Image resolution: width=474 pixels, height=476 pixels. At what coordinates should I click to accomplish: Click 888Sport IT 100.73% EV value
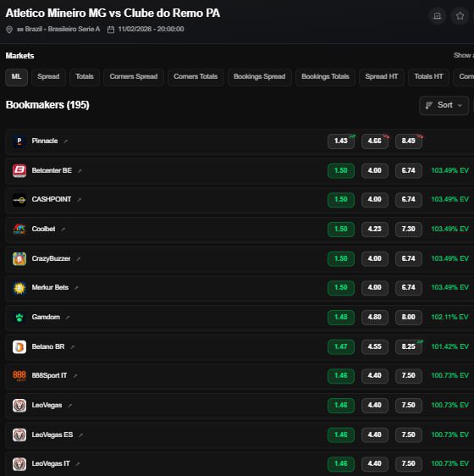pyautogui.click(x=450, y=376)
